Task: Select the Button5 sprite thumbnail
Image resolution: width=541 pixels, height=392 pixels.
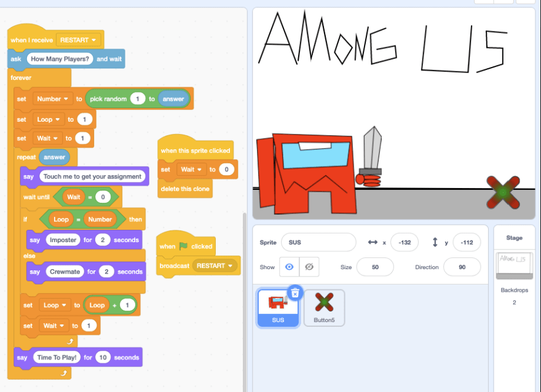Action: pos(324,308)
